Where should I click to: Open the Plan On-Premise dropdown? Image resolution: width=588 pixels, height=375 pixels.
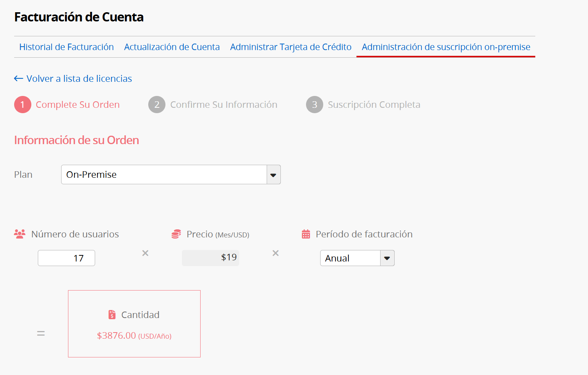(171, 175)
